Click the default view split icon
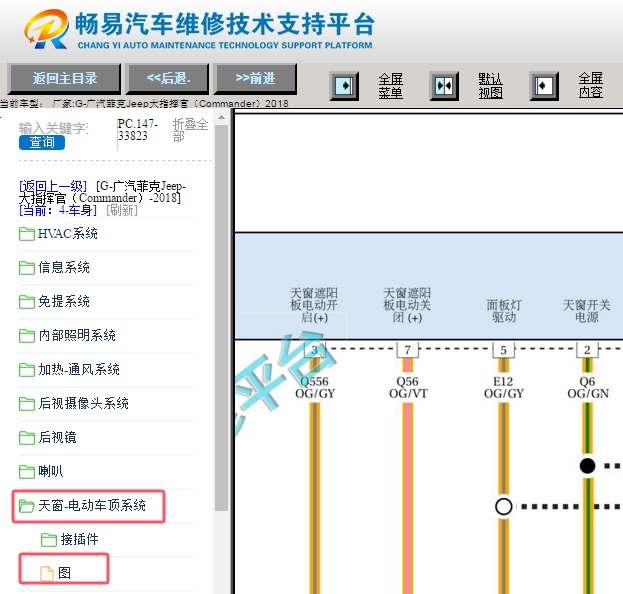The width and height of the screenshot is (623, 594). point(444,86)
